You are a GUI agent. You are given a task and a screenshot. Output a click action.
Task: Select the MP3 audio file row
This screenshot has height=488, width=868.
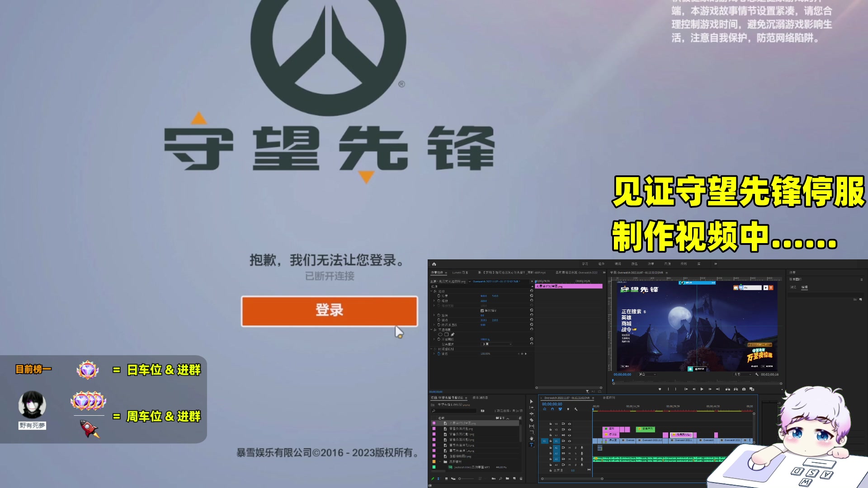(x=476, y=467)
